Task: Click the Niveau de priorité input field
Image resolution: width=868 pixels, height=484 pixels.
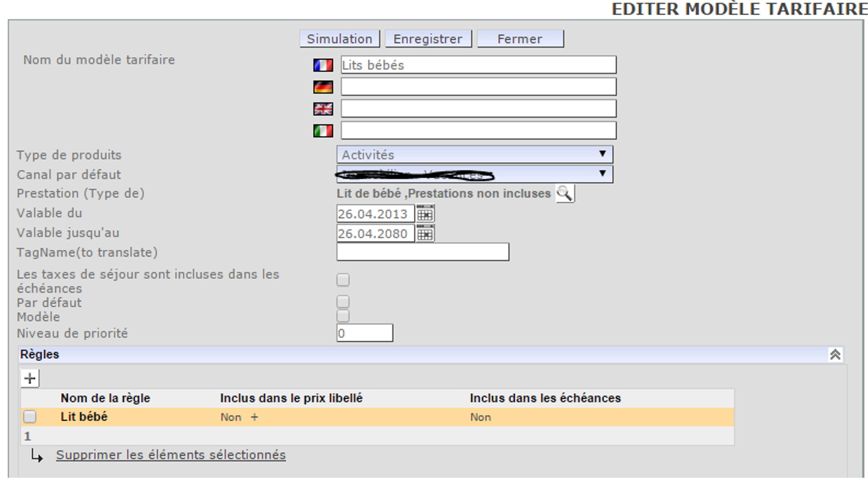Action: [x=365, y=333]
